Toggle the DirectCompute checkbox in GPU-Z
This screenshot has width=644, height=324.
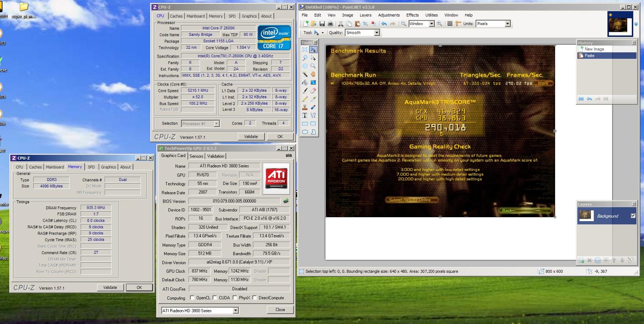click(254, 298)
